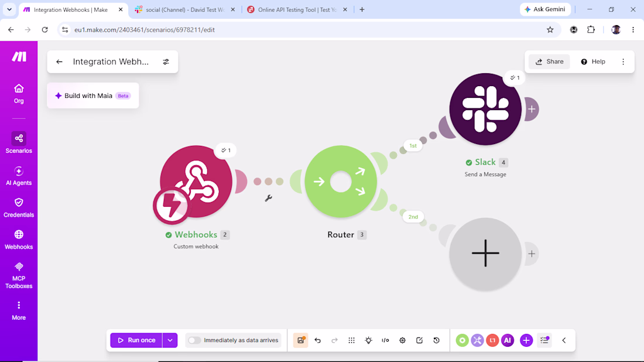Open the Router module

(x=341, y=181)
